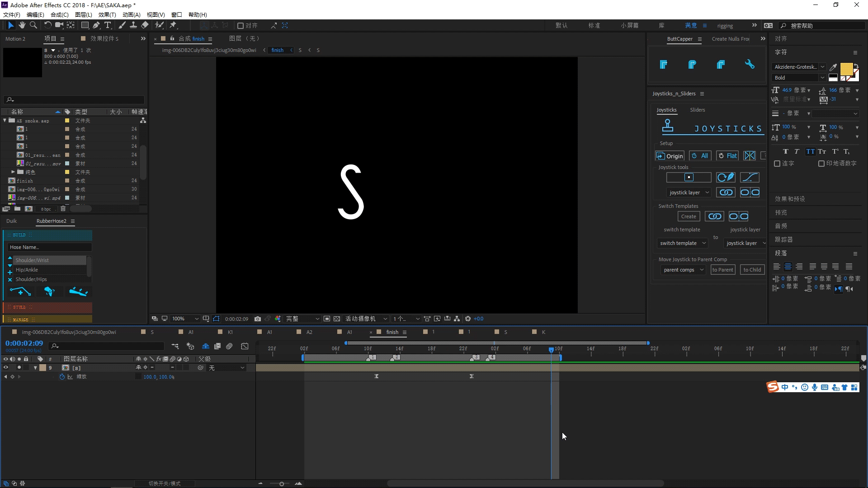This screenshot has width=868, height=488.
Task: Hide layer S with the eye toggle
Action: click(6, 368)
